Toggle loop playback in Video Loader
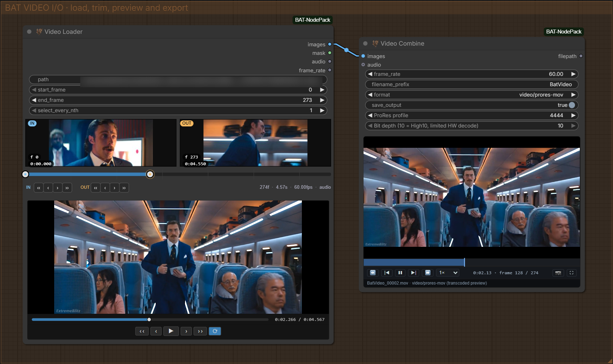 pos(215,331)
